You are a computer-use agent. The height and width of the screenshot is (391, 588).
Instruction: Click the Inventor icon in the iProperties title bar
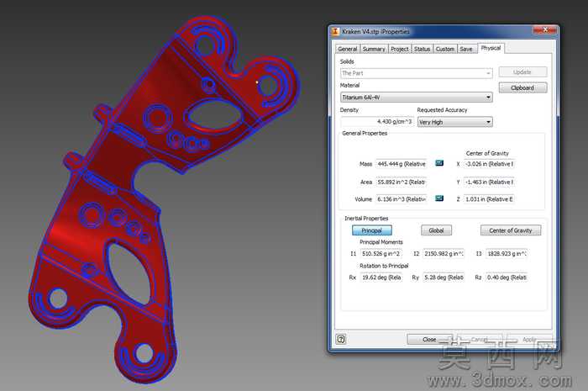335,31
